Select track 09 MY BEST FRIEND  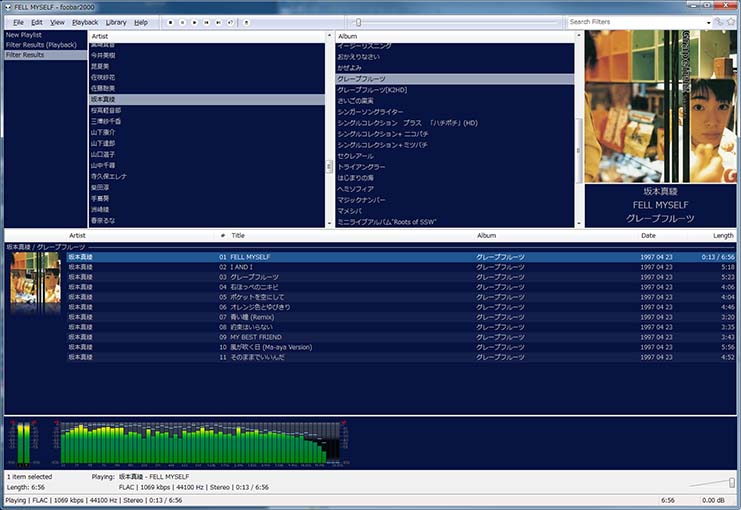(401, 337)
